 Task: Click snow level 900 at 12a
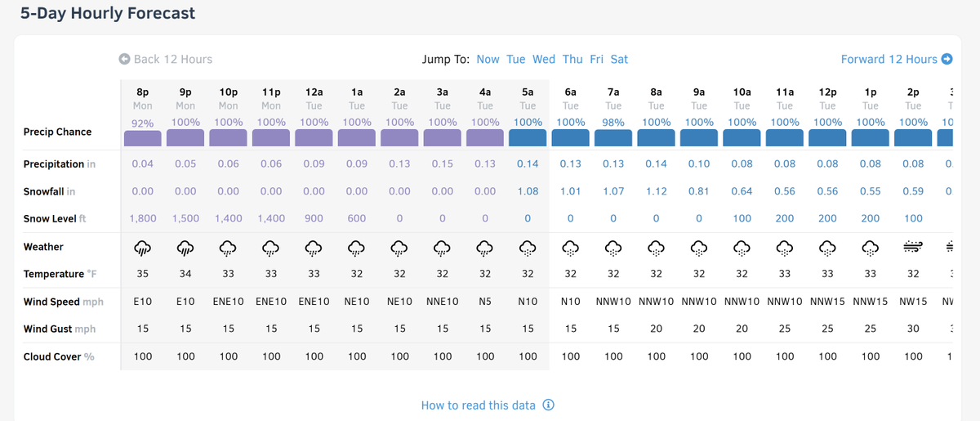(x=314, y=218)
